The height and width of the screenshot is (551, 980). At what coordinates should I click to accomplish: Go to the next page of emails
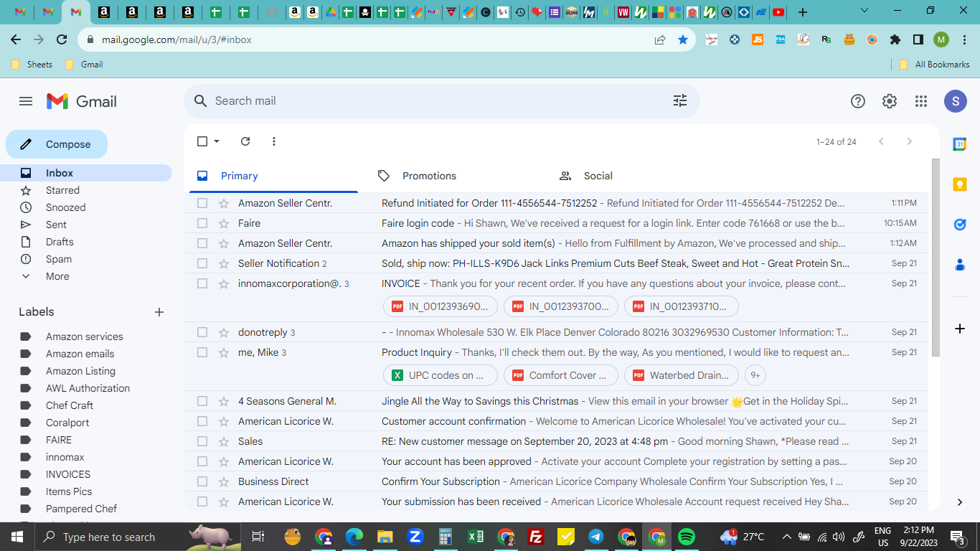[910, 141]
